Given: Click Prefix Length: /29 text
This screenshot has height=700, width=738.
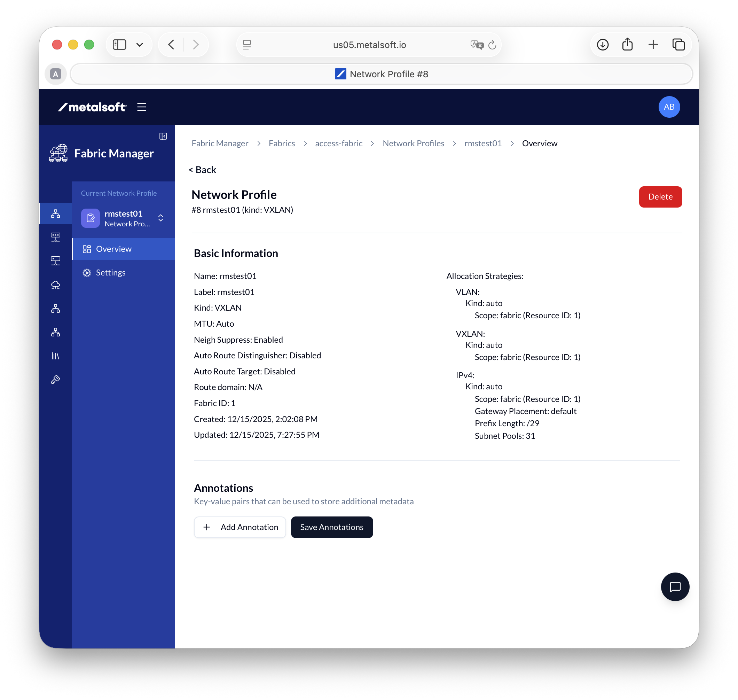Looking at the screenshot, I should pyautogui.click(x=507, y=423).
